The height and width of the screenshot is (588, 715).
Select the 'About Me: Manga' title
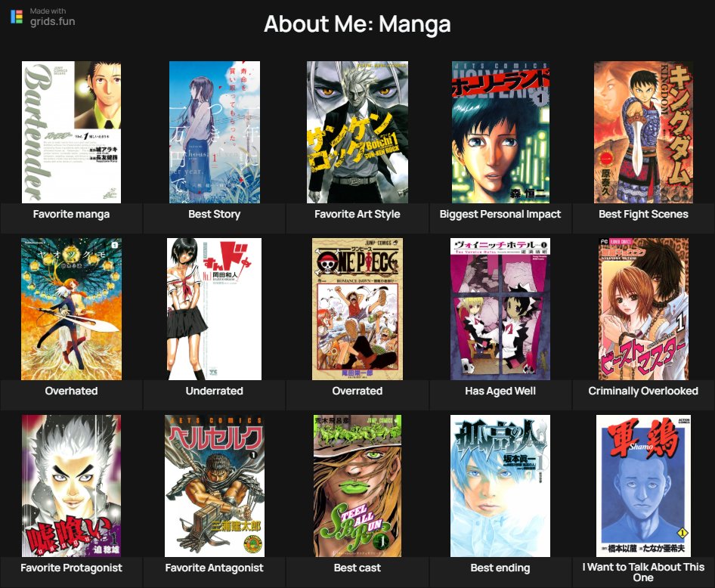coord(357,23)
